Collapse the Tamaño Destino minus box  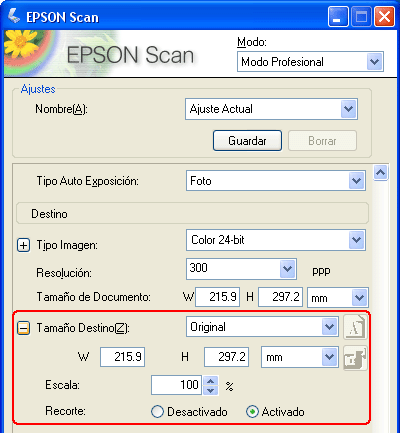coord(23,328)
